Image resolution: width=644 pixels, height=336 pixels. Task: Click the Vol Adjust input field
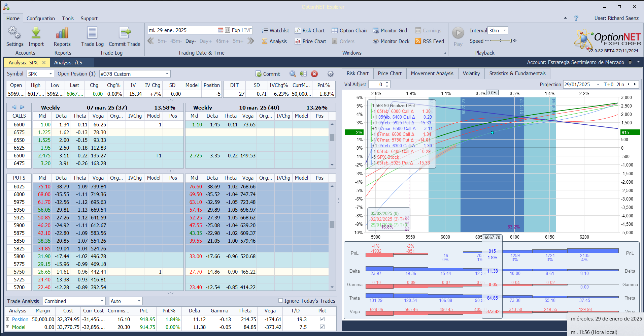tap(376, 85)
